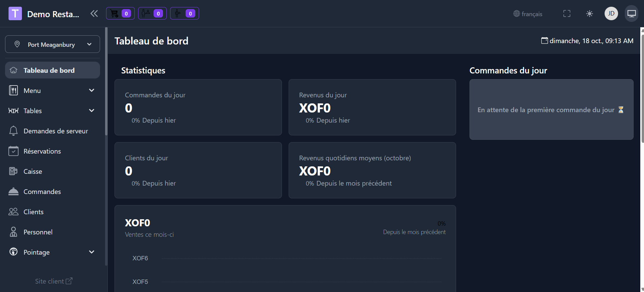The height and width of the screenshot is (292, 644).
Task: Click the people icon for Clients
Action: [13, 212]
